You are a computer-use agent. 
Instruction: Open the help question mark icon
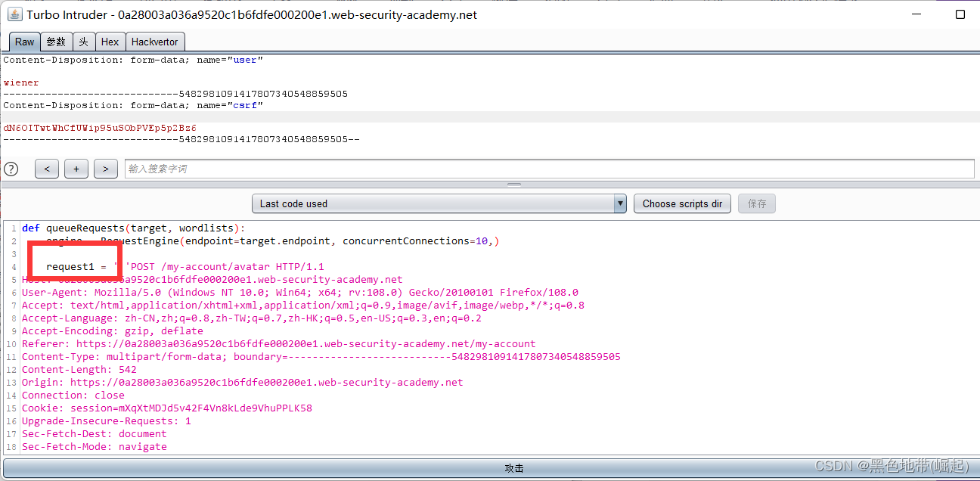(11, 169)
